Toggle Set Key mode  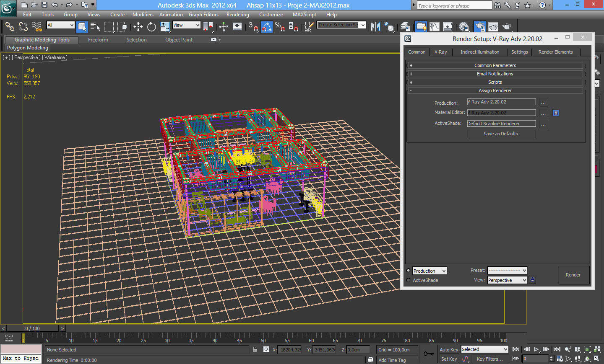coord(449,359)
